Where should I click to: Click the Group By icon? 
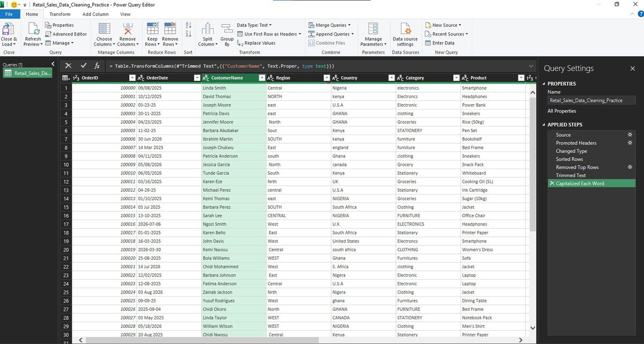[226, 29]
